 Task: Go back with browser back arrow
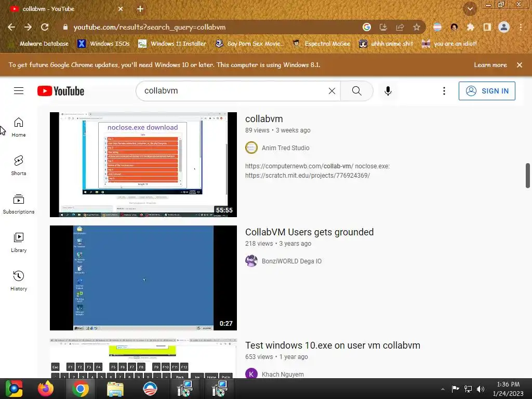click(x=11, y=27)
